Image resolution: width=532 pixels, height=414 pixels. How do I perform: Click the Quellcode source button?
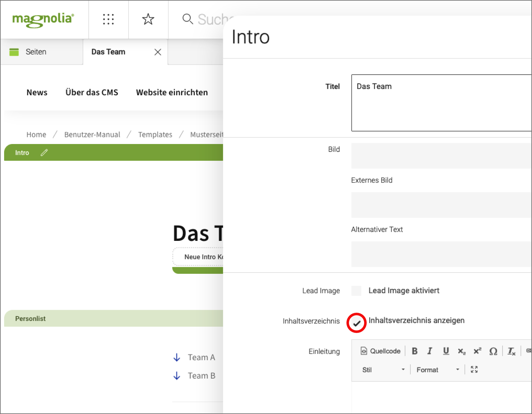coord(381,351)
